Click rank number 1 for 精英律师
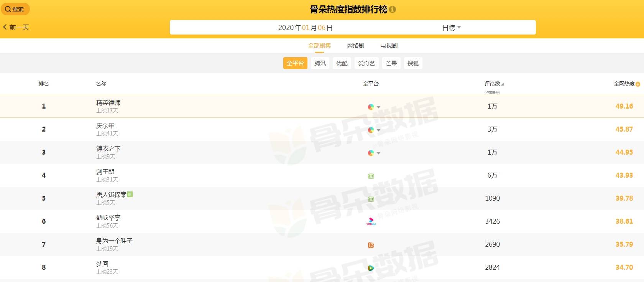Screen dimensions: 644x282 (44, 106)
